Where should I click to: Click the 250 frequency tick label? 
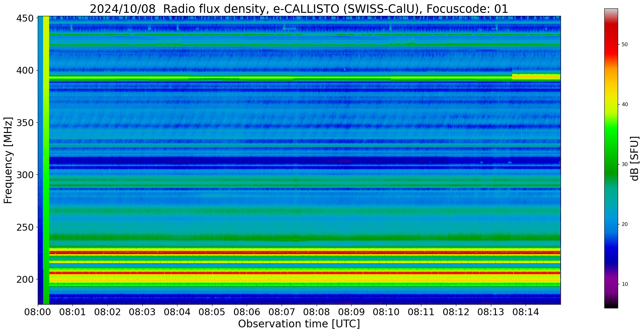(25, 227)
